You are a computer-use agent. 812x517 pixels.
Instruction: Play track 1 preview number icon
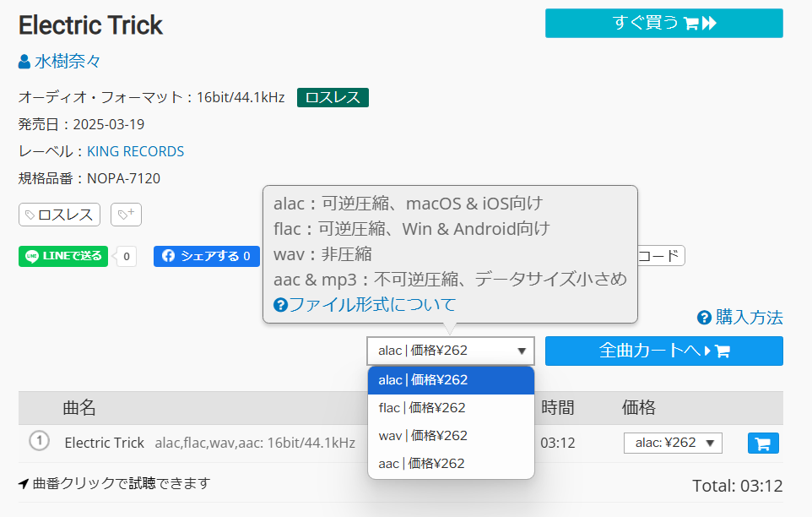click(40, 441)
